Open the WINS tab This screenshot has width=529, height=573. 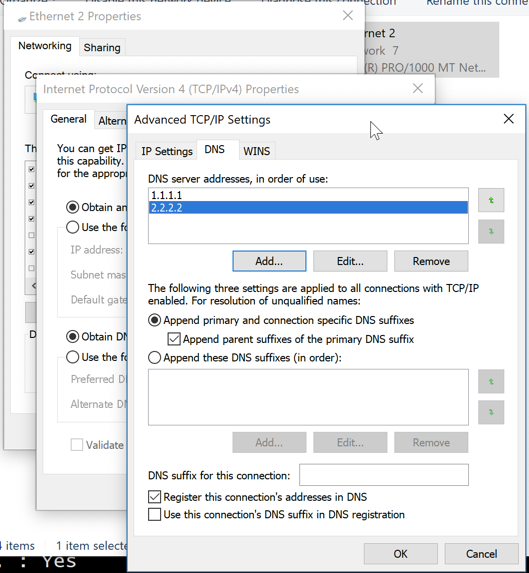[x=256, y=151]
